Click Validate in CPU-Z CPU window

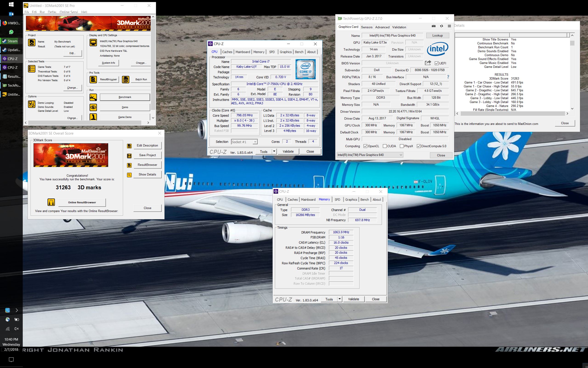coord(288,151)
